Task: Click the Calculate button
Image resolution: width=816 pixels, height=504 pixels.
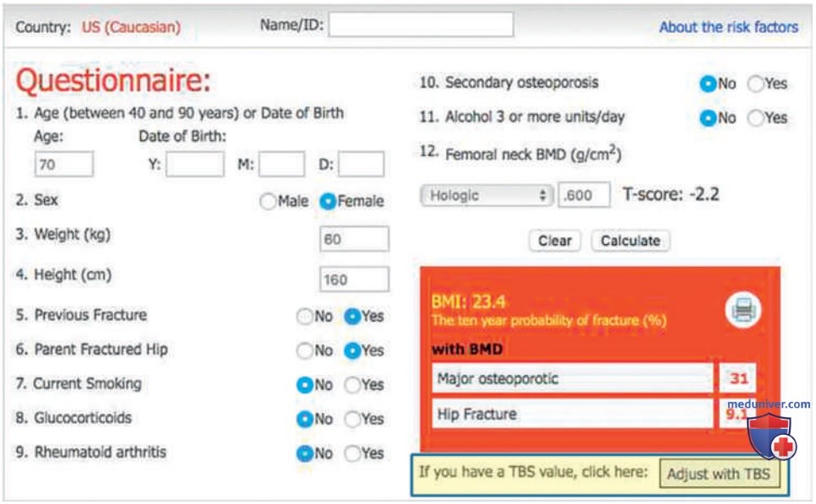Action: 630,241
